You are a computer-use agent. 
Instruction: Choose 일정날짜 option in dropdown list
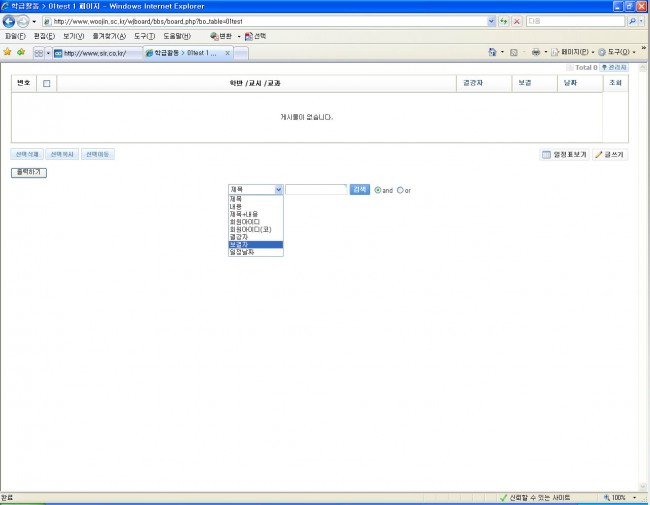coord(256,252)
